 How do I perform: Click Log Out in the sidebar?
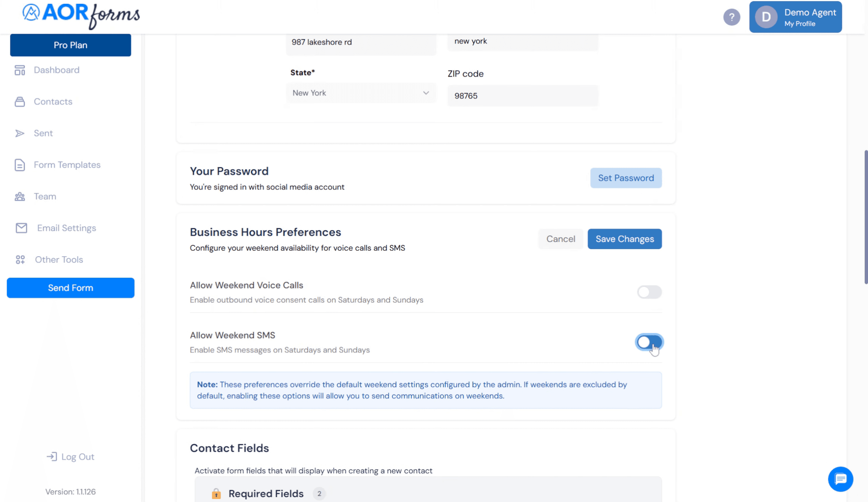click(x=70, y=457)
